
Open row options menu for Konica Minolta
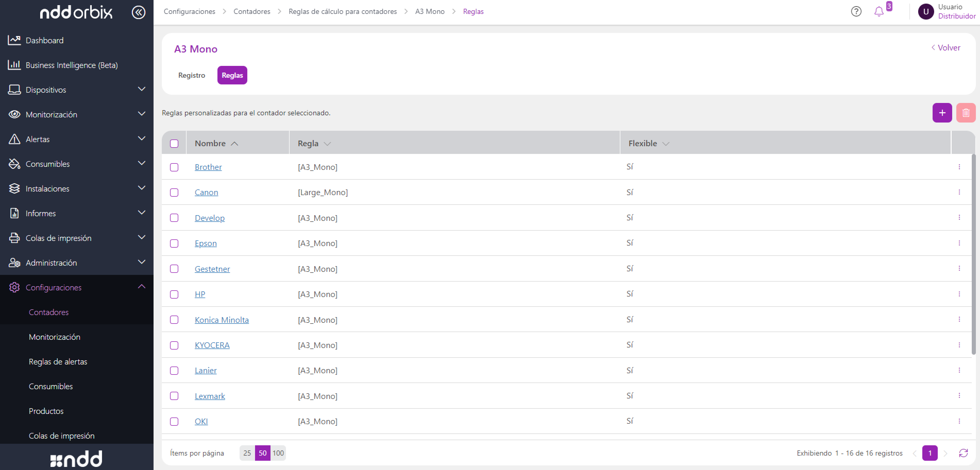(x=959, y=319)
